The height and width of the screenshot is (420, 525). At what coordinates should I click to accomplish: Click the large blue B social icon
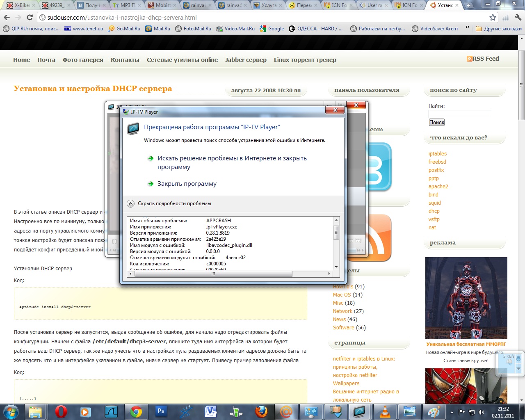(380, 166)
